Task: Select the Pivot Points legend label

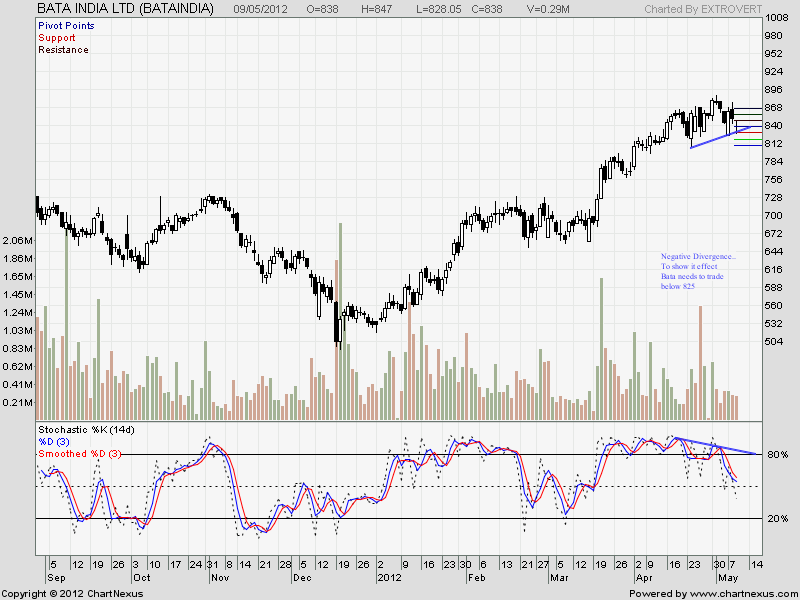Action: point(65,25)
